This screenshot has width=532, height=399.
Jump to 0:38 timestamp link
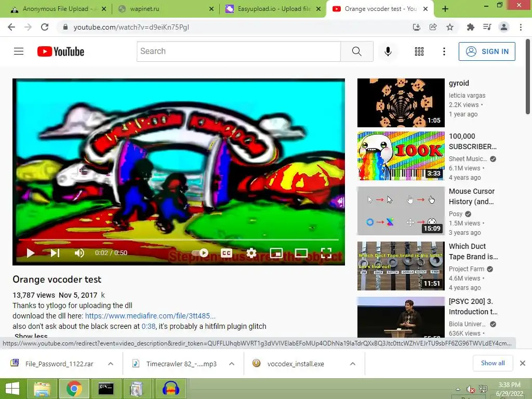(148, 326)
